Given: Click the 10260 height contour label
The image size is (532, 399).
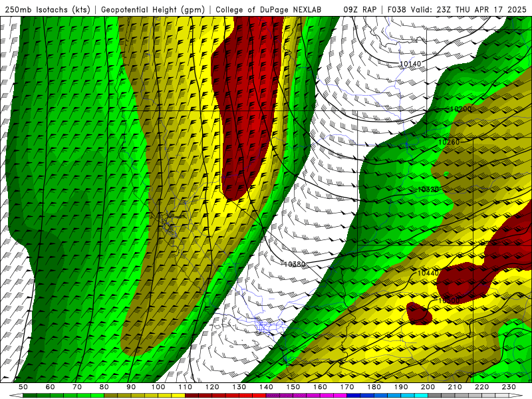Looking at the screenshot, I should 449,142.
